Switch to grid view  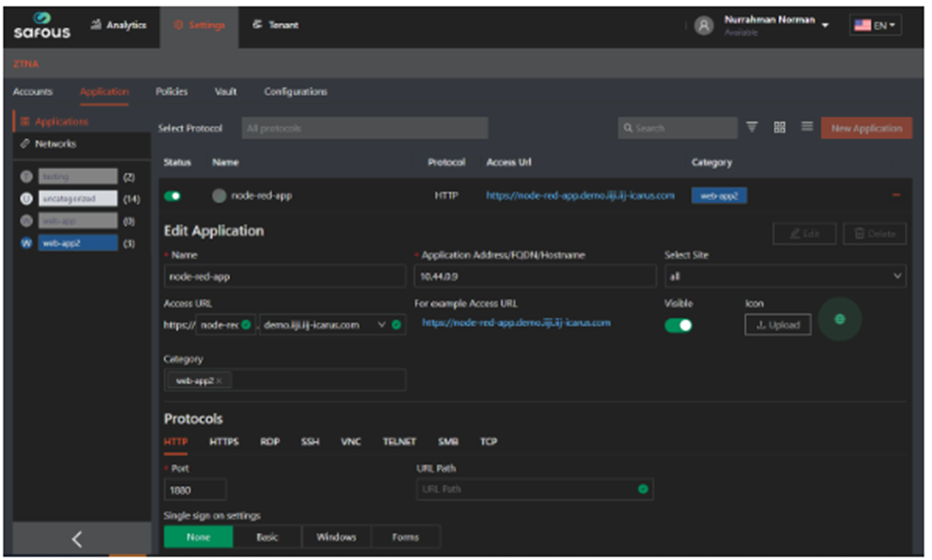click(779, 127)
